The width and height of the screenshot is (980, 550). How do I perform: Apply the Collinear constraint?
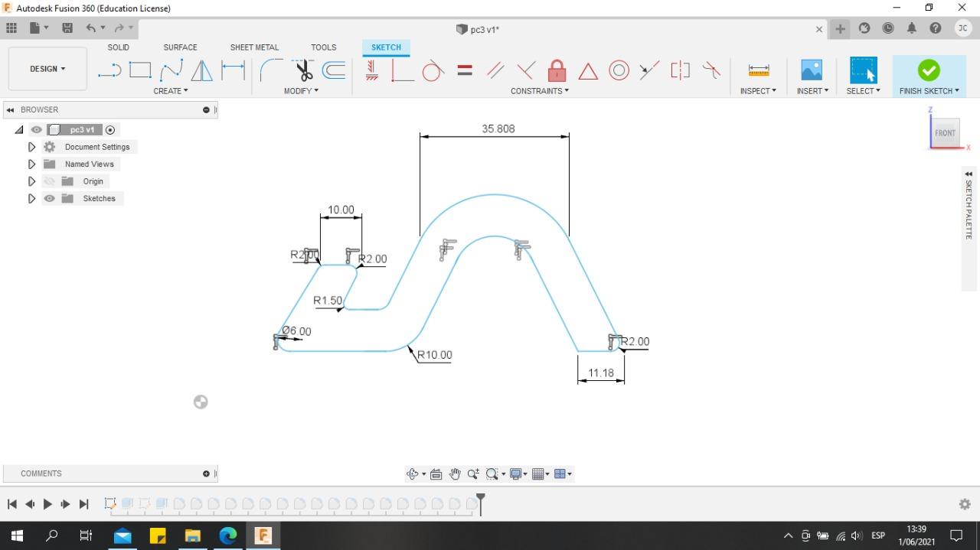pyautogui.click(x=649, y=70)
